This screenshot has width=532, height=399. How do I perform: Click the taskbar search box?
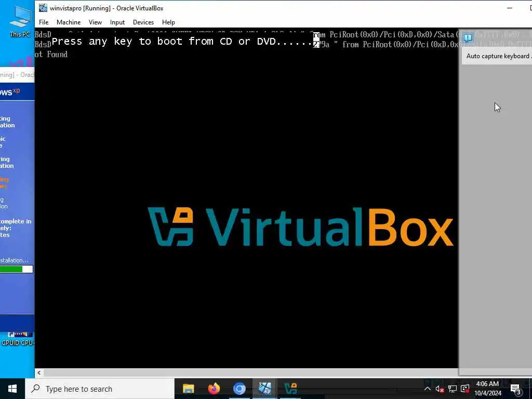[99, 389]
